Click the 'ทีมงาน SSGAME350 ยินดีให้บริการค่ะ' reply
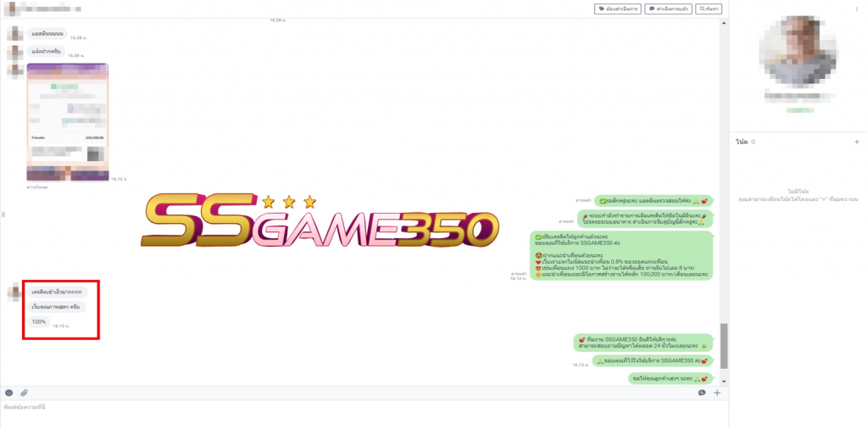Viewport: 868px width, 429px height. click(x=644, y=342)
